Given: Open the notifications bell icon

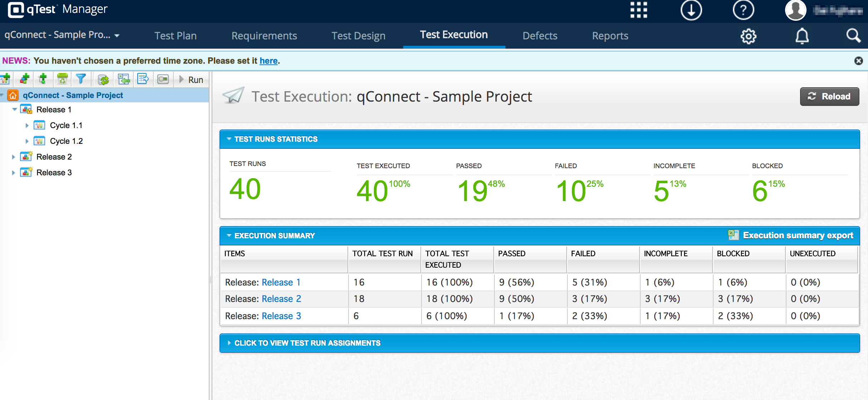Looking at the screenshot, I should 802,36.
